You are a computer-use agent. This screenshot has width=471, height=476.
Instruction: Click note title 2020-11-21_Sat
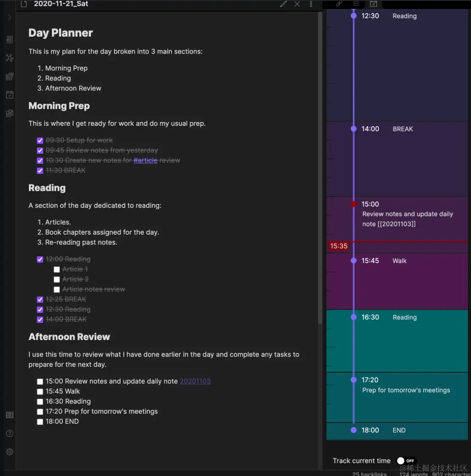(61, 4)
